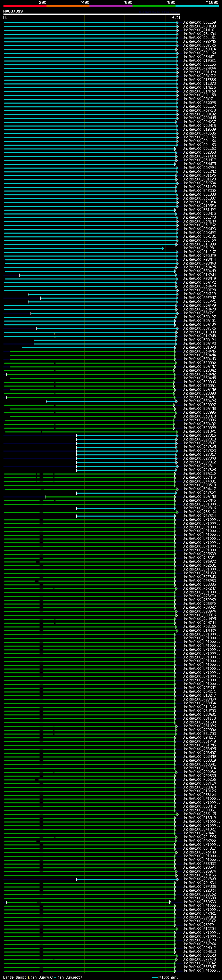Screen dimensions: 222x980
Task: Select the UniRef100_P90519 label
Action: (x=199, y=485)
